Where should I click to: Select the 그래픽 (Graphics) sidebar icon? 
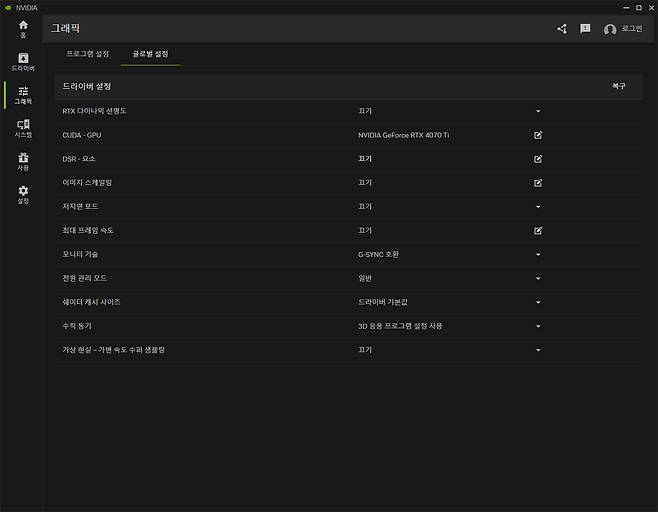click(x=23, y=95)
